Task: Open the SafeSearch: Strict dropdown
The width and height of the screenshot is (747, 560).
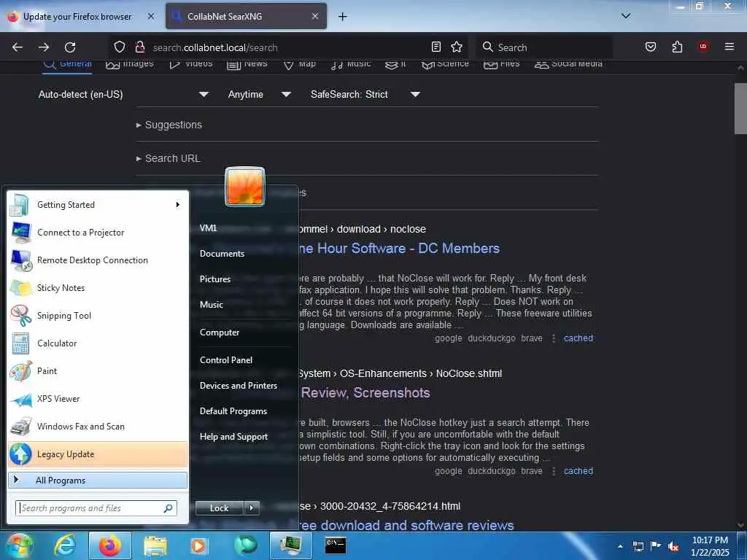Action: pos(365,94)
